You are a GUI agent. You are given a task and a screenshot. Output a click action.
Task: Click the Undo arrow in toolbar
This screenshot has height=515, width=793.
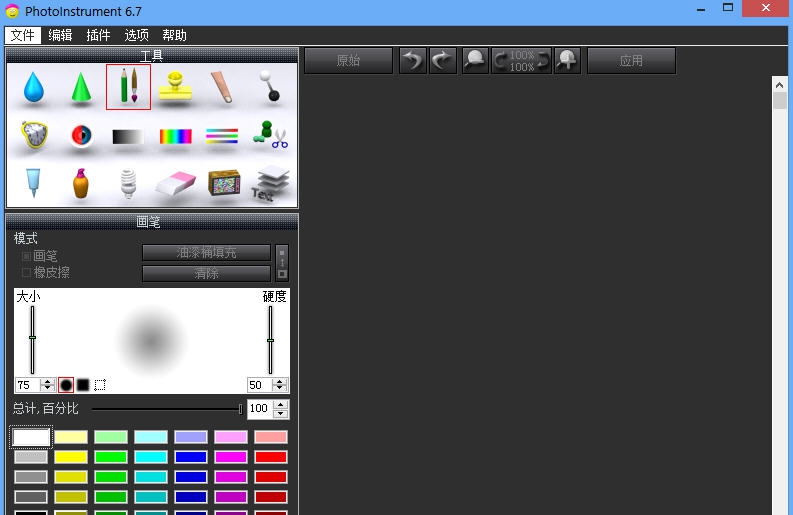click(x=413, y=61)
